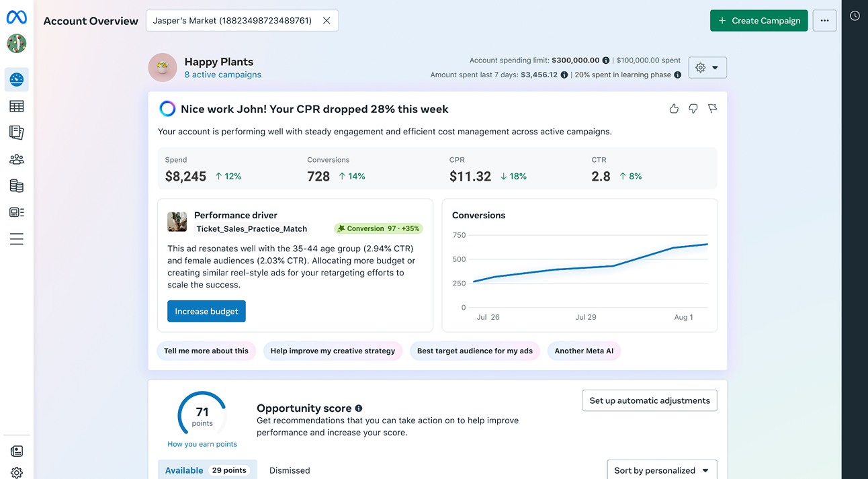The width and height of the screenshot is (868, 479).
Task: Open the ads reporting pages icon
Action: tap(17, 132)
